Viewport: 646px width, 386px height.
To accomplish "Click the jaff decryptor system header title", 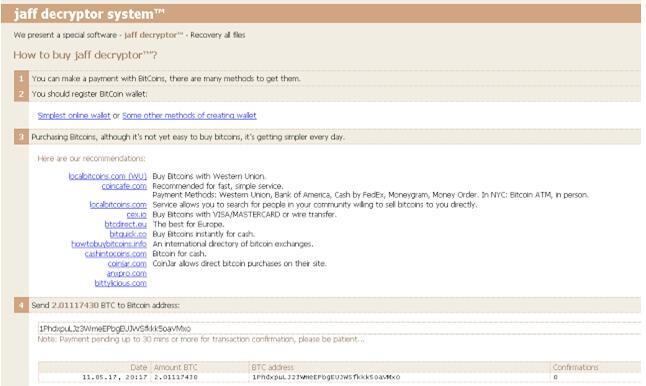I will coord(89,14).
